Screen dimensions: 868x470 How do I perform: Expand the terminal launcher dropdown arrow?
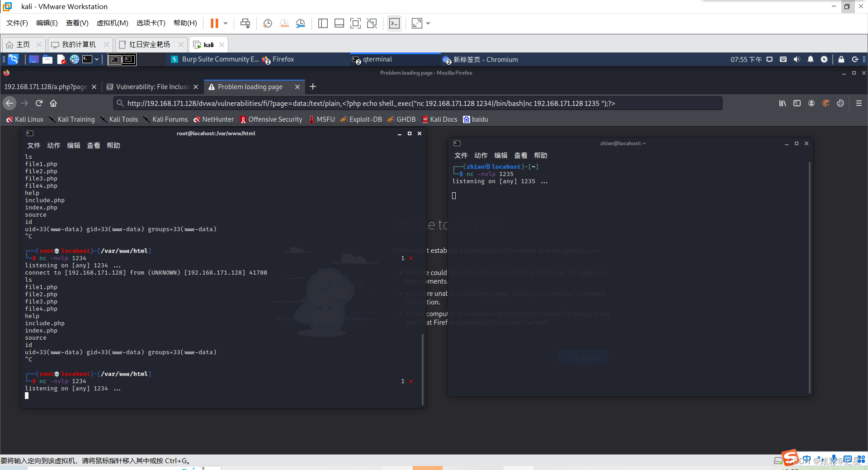(97, 59)
